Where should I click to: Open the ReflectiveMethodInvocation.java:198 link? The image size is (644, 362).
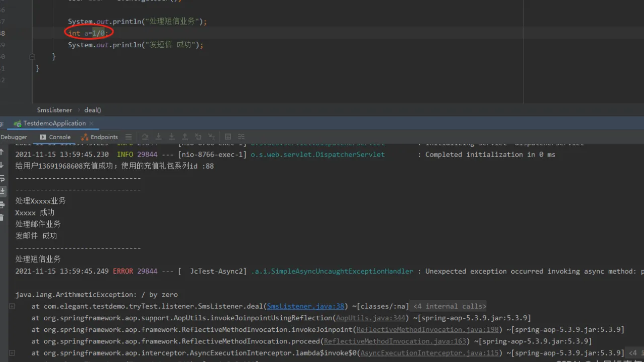click(x=427, y=329)
